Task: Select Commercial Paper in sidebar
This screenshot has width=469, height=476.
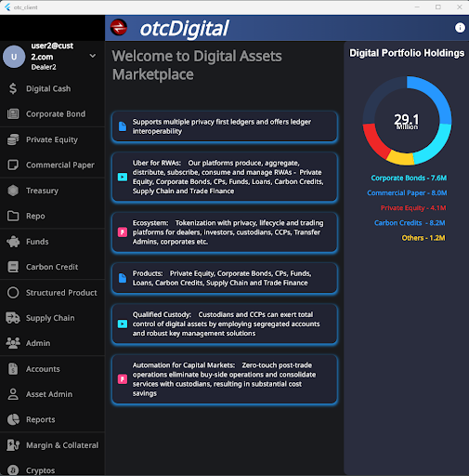Action: [x=52, y=165]
